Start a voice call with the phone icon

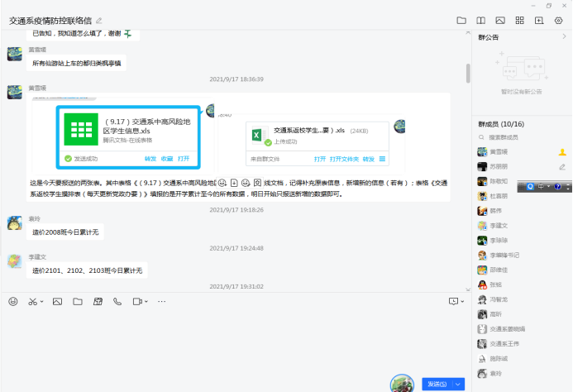[x=117, y=302]
